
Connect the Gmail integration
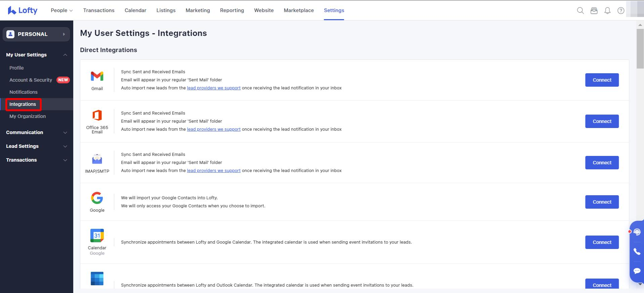pos(602,80)
